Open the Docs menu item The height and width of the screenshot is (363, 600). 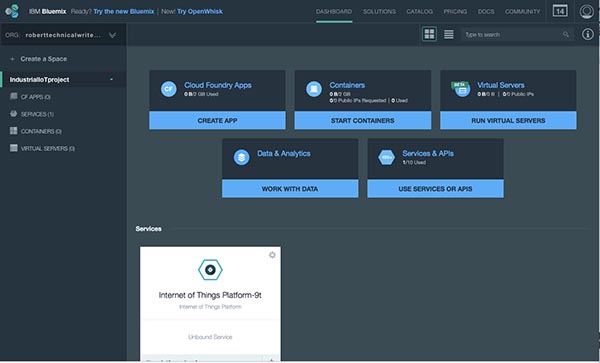486,11
